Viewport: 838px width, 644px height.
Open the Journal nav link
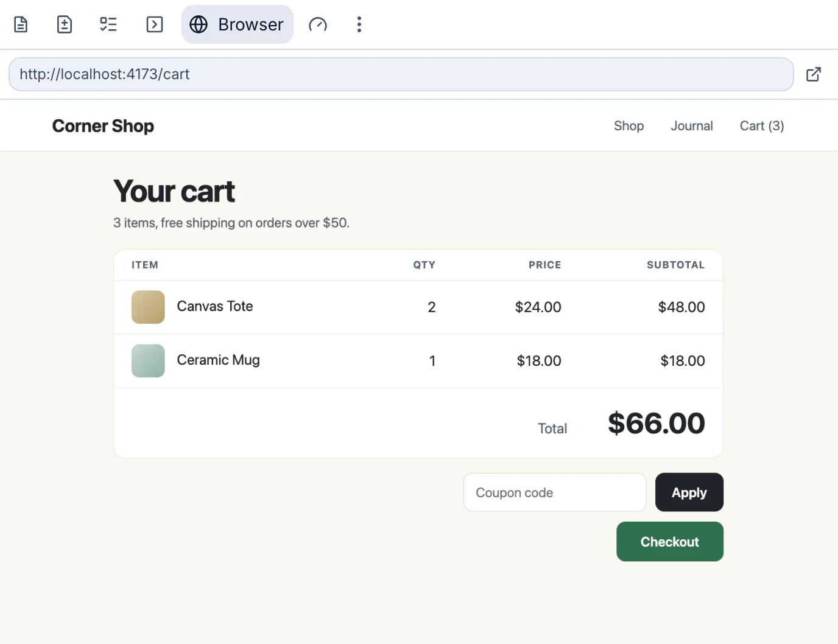[692, 126]
